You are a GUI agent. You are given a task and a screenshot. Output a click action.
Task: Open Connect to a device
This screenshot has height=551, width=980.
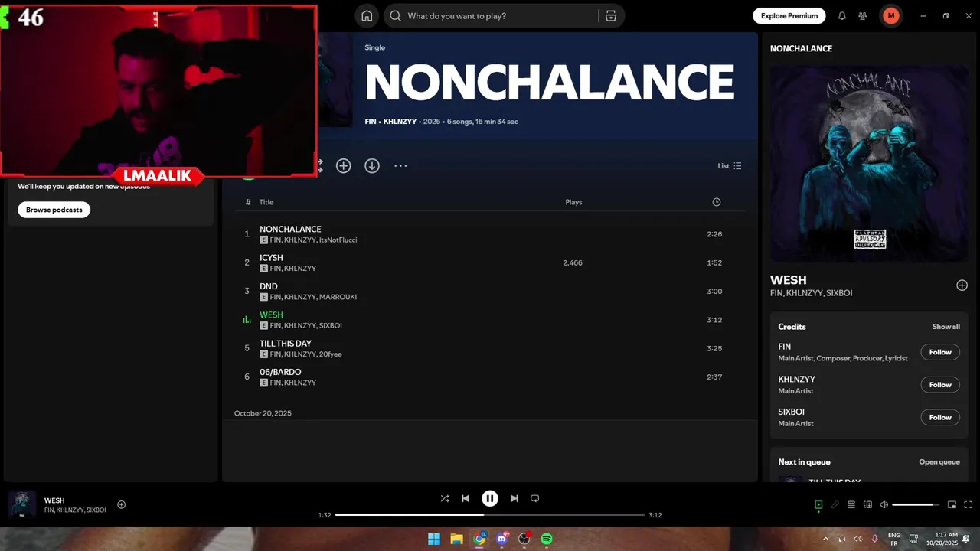pos(867,504)
